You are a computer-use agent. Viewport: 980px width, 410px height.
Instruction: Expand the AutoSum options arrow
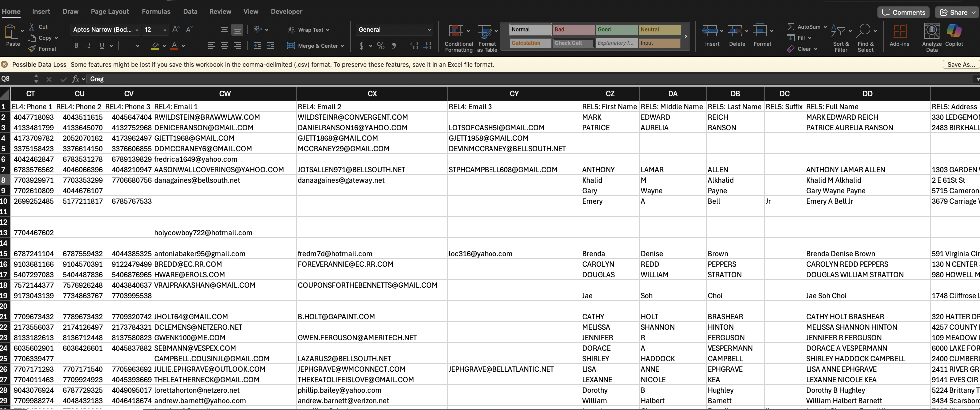pos(825,27)
